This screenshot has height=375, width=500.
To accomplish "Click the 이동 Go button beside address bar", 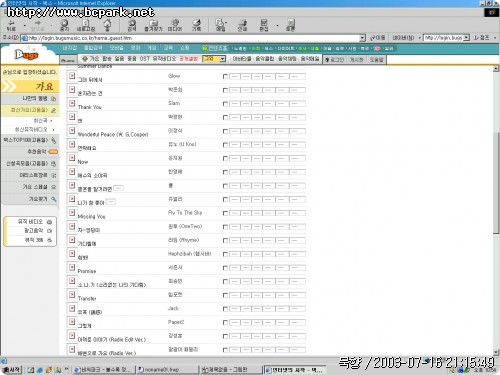I will [x=377, y=38].
